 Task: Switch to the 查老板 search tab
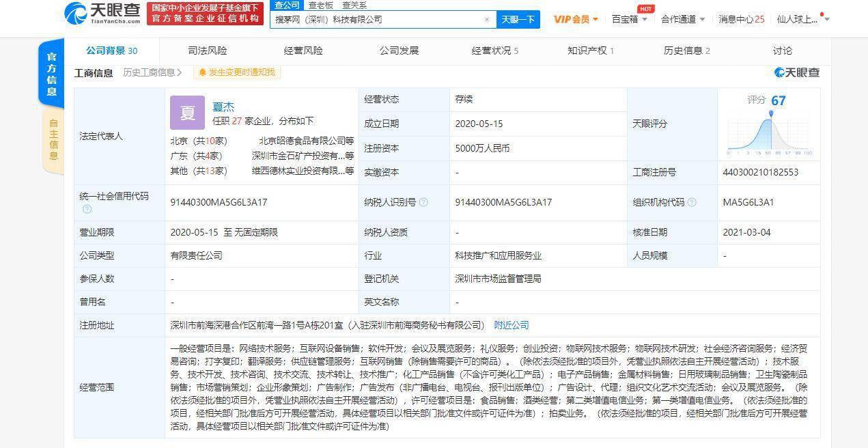tap(320, 5)
